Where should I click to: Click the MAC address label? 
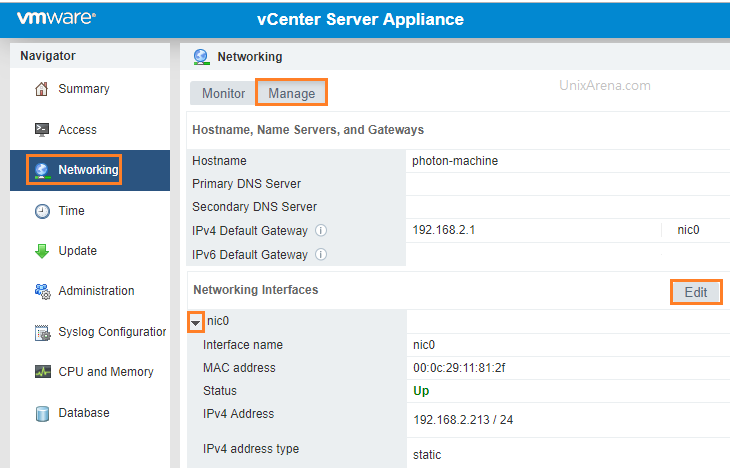click(239, 367)
